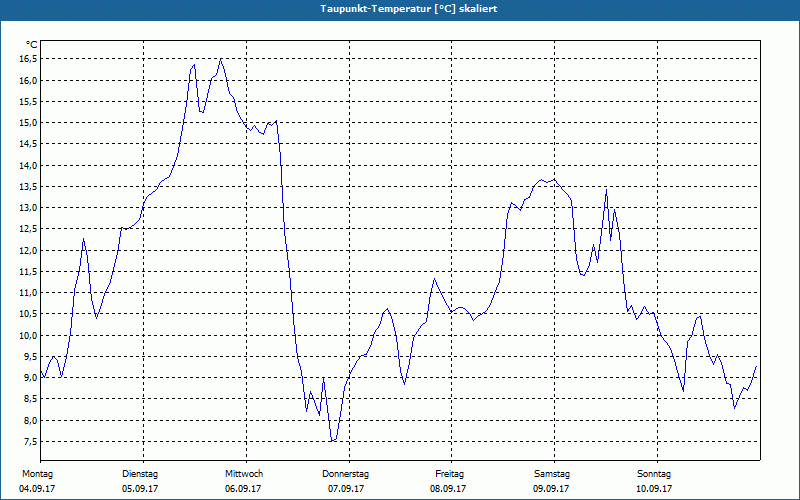The height and width of the screenshot is (500, 800).
Task: Select the 10,0 y-axis value
Action: pyautogui.click(x=29, y=335)
